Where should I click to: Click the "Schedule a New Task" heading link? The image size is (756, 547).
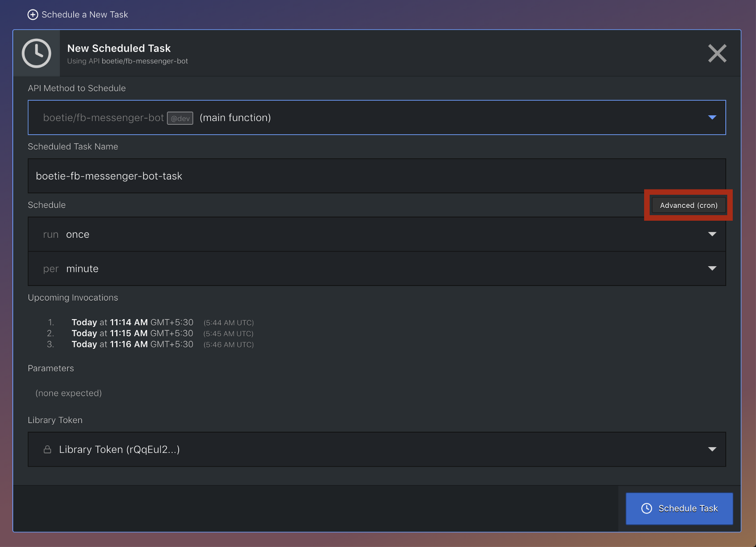pyautogui.click(x=85, y=15)
